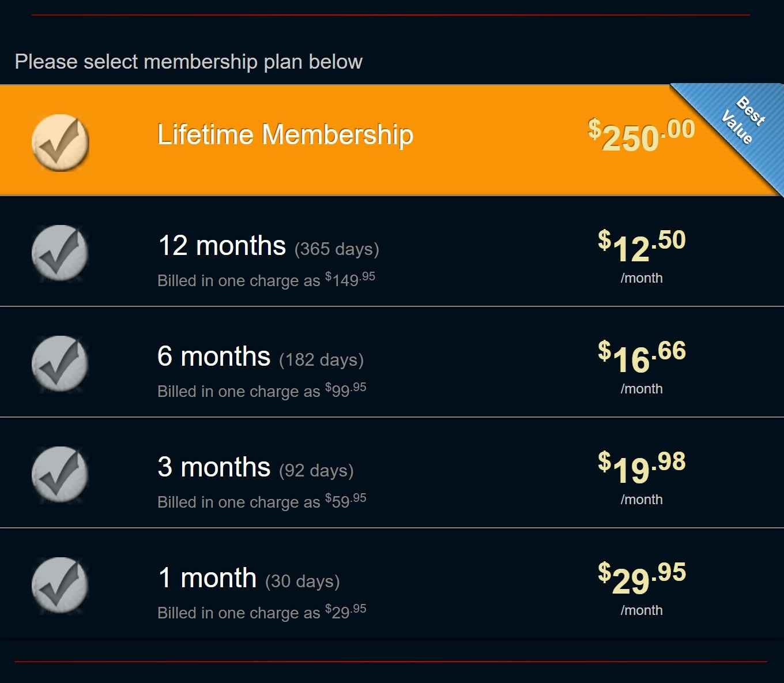Screen dimensions: 784x683
Task: Select the 1 month plan checkmark
Action: [60, 586]
